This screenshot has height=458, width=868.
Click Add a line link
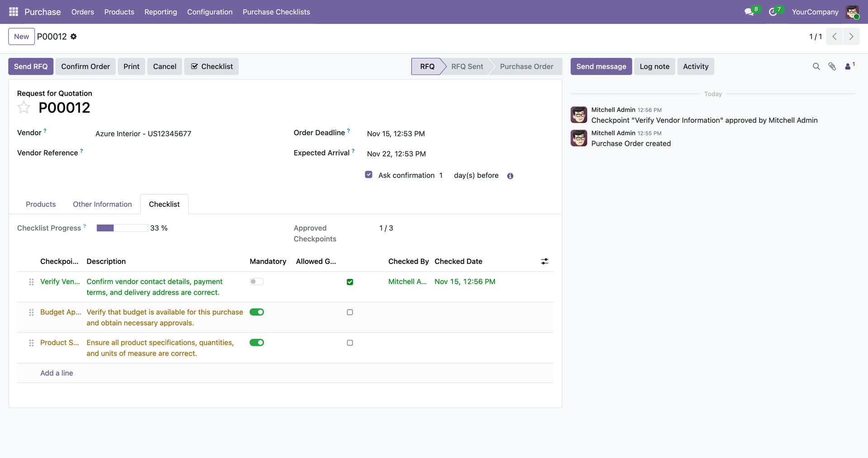(x=57, y=373)
